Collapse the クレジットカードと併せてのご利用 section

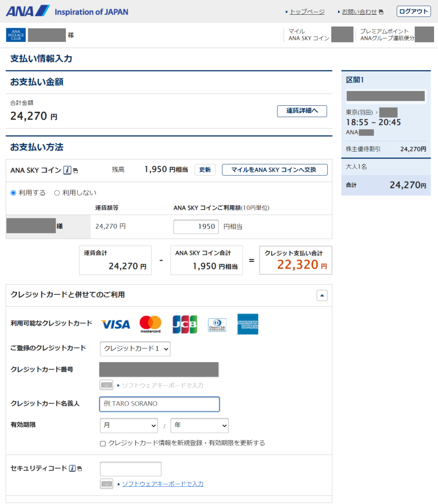coord(322,295)
